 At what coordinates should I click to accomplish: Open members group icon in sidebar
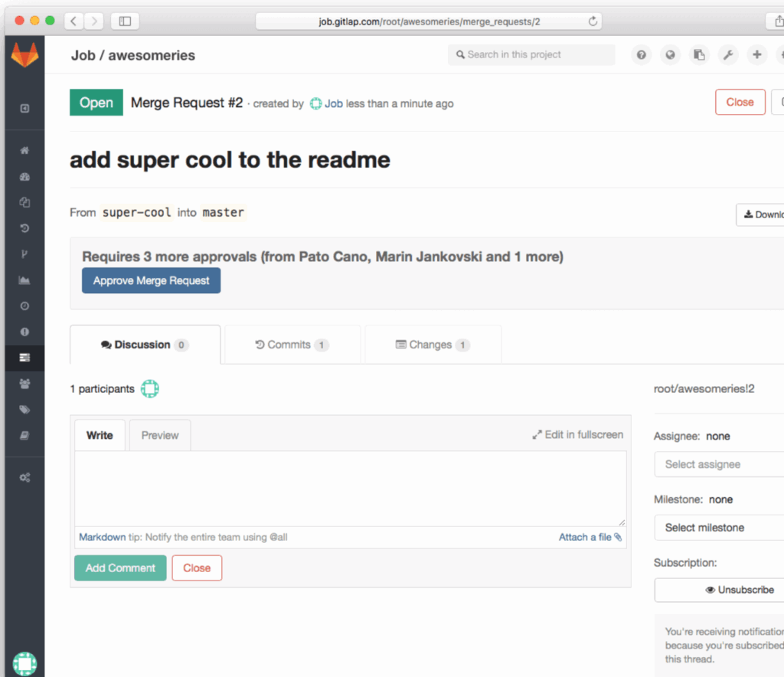coord(24,384)
